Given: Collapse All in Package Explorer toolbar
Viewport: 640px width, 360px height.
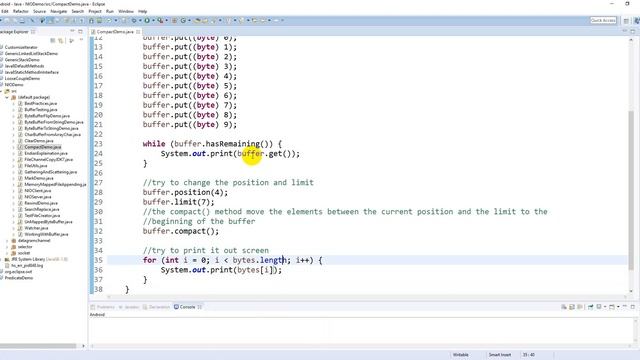Looking at the screenshot, I should (x=53, y=40).
